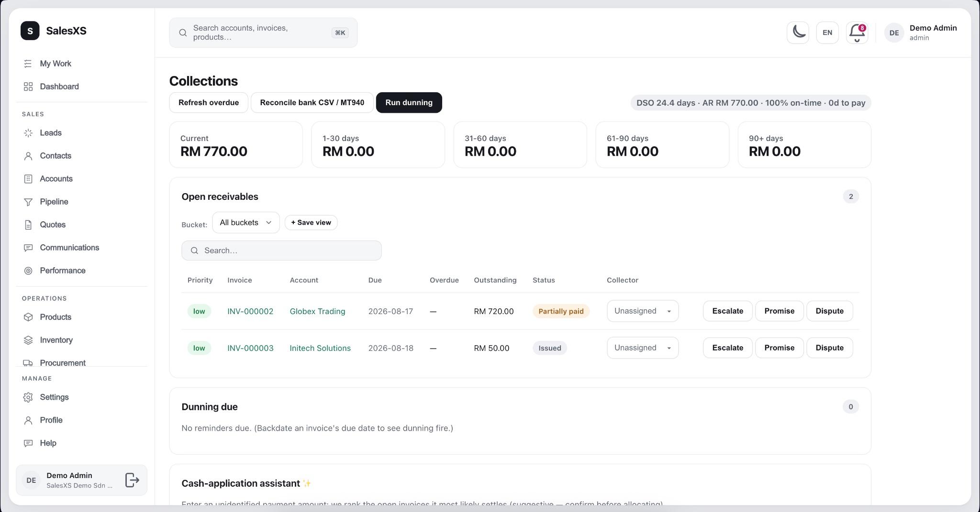Click the Quotes document icon
Image resolution: width=980 pixels, height=512 pixels.
(x=28, y=225)
